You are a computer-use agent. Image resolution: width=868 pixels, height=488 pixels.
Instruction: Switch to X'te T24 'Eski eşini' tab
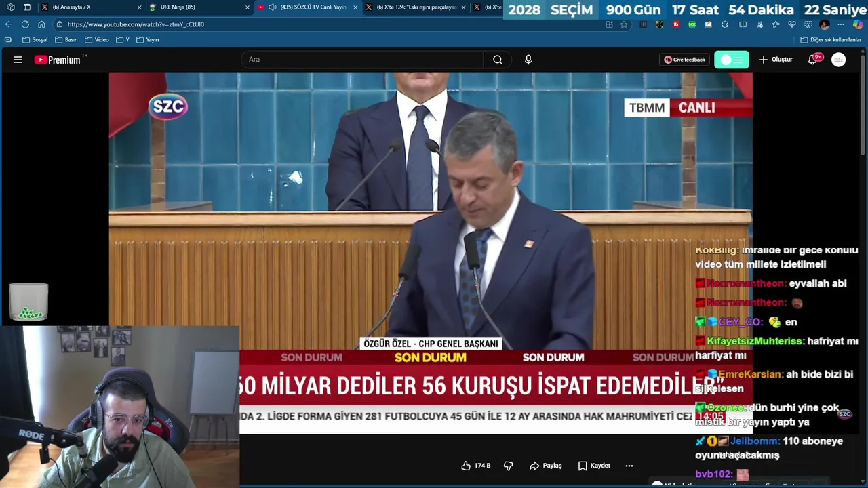[x=416, y=7]
